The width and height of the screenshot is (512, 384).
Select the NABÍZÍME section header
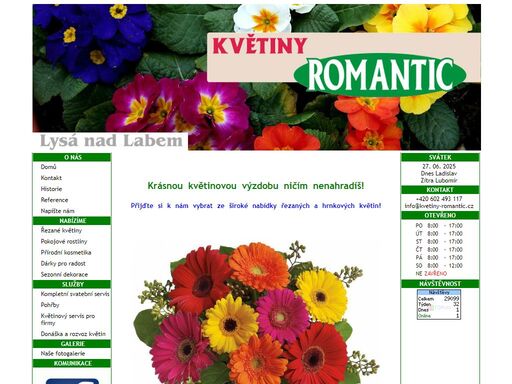pyautogui.click(x=72, y=221)
